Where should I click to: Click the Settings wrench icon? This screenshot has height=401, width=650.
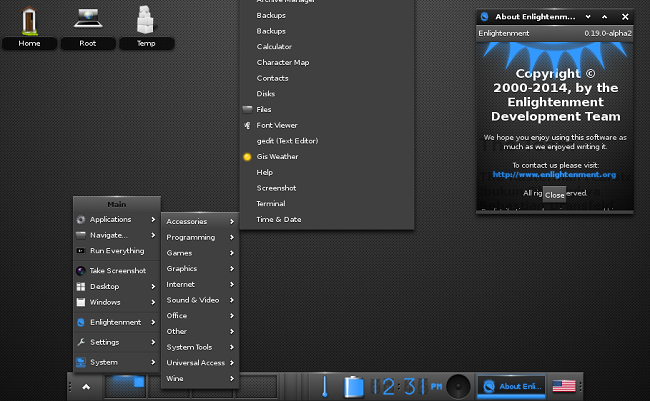(81, 342)
